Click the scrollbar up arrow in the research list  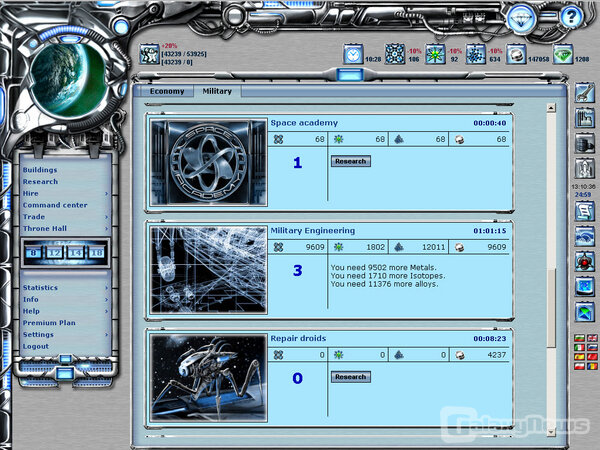pyautogui.click(x=551, y=108)
